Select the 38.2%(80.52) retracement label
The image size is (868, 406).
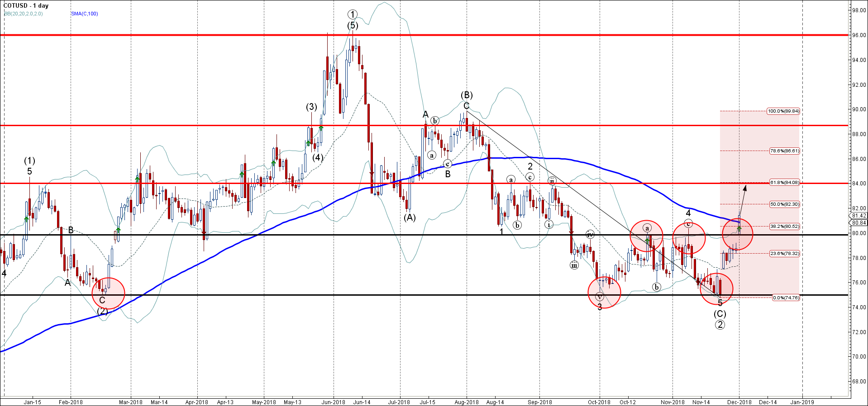(784, 226)
